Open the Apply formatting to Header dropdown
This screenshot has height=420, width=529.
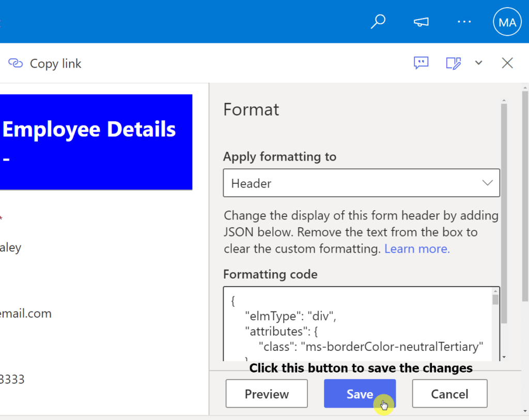(x=361, y=183)
